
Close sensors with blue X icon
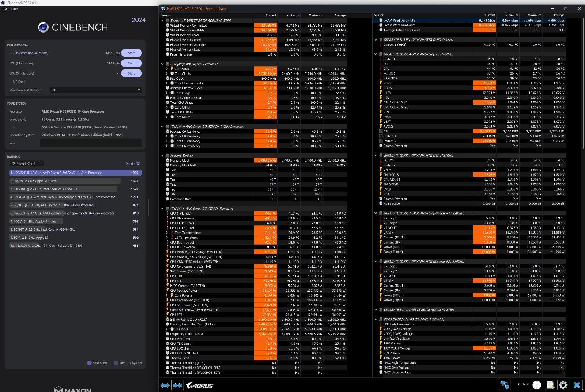[x=577, y=385]
